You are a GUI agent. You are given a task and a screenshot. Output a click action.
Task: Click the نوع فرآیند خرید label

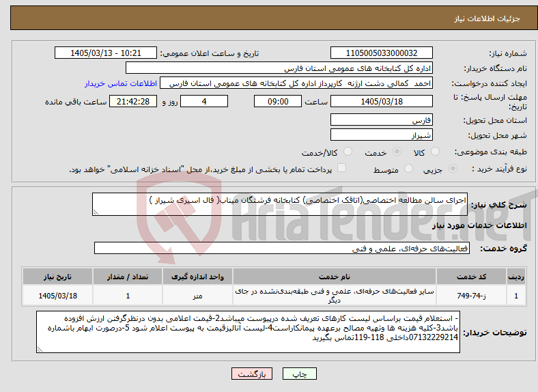pyautogui.click(x=500, y=169)
